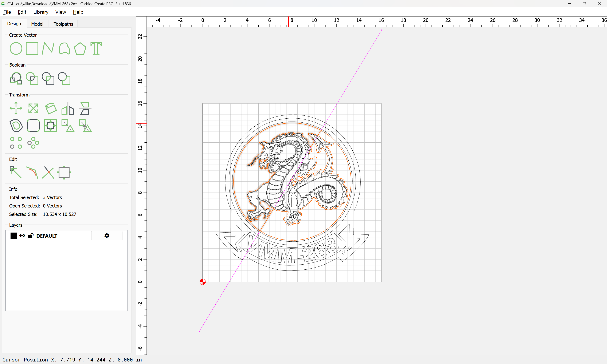Click the Boolean Union icon
The height and width of the screenshot is (364, 607).
pyautogui.click(x=16, y=79)
